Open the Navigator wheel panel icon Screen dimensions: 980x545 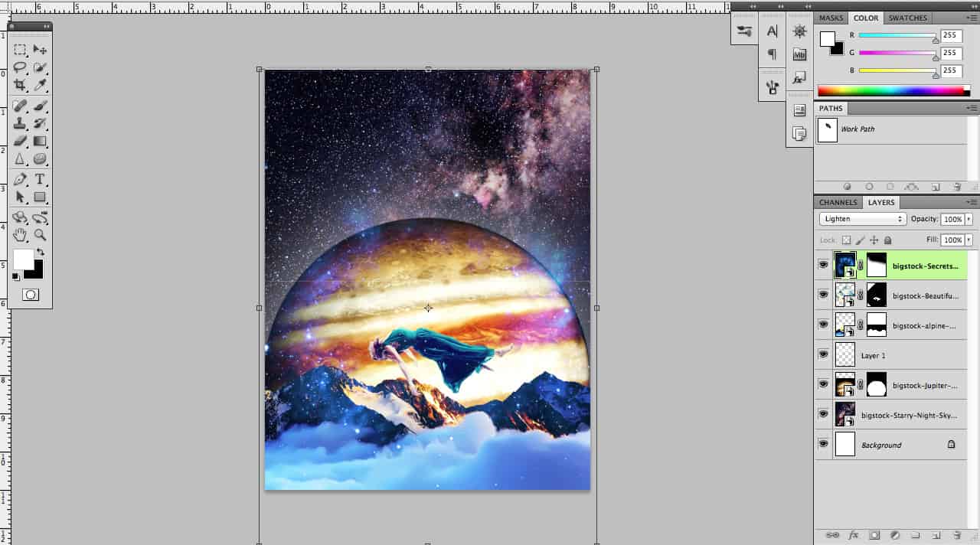[799, 31]
